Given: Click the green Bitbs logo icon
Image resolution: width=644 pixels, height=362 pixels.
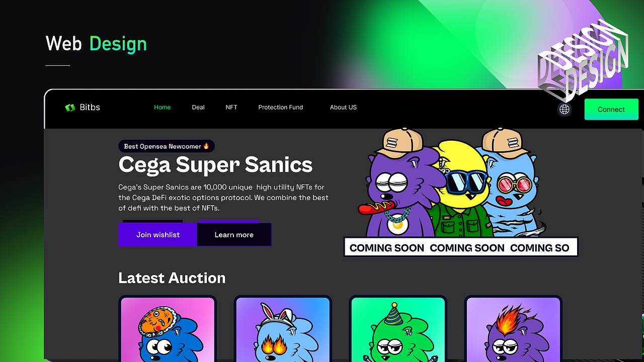Looking at the screenshot, I should coord(70,108).
